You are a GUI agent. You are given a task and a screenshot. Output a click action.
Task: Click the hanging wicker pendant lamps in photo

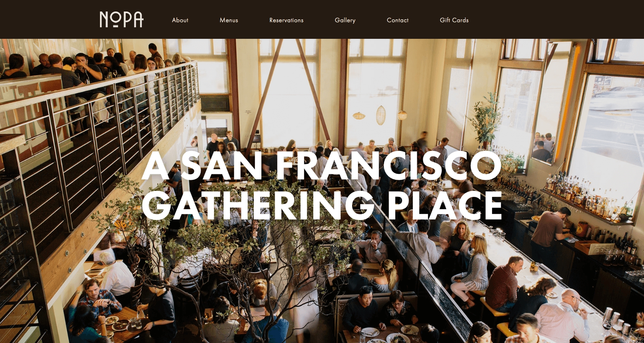(x=381, y=115)
